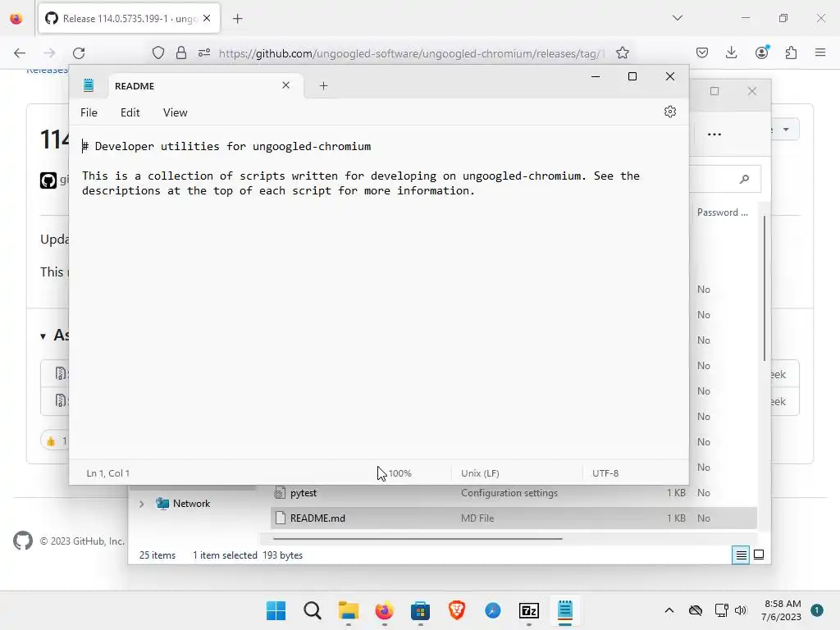Click the horizontal scrollbar in file window

coord(418,538)
